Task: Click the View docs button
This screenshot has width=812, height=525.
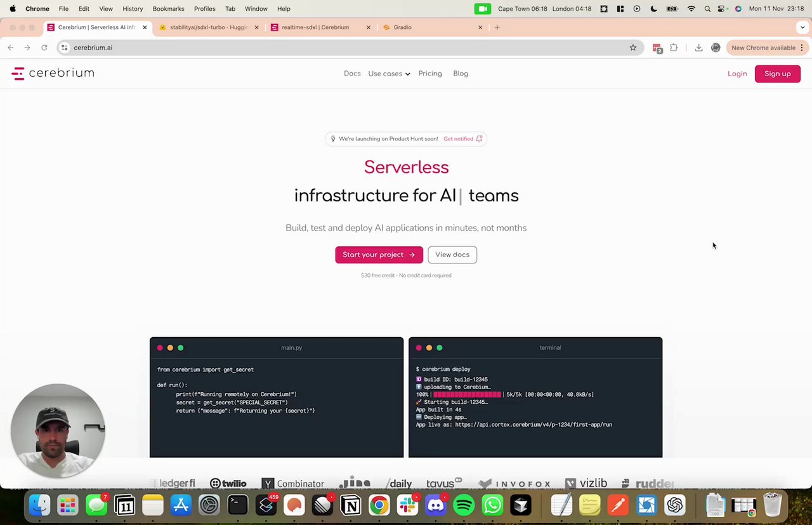Action: tap(452, 255)
